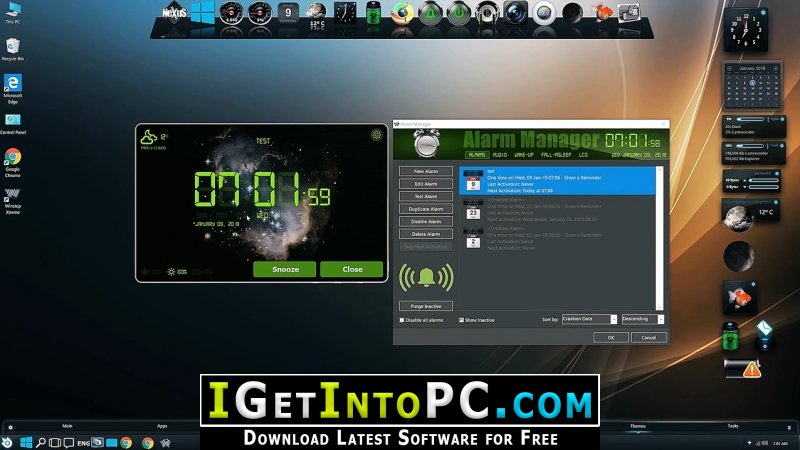Click Close on the alarm popup

[352, 269]
